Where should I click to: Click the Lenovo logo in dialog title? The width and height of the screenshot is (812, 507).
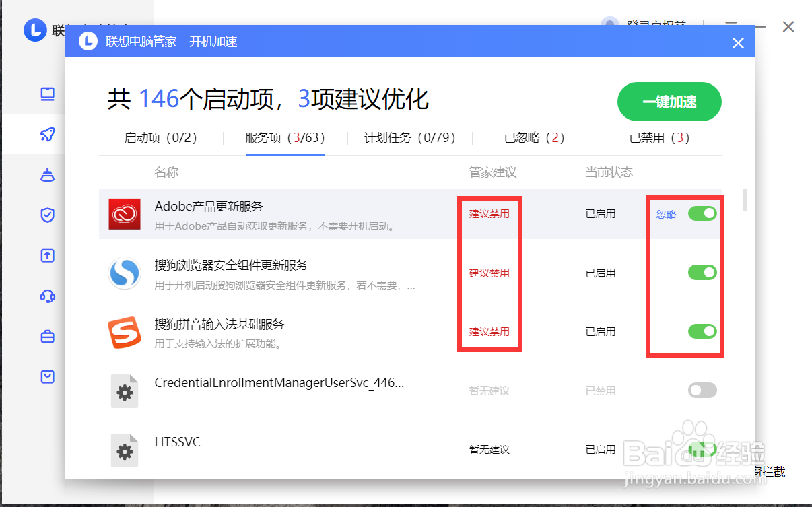pyautogui.click(x=88, y=42)
